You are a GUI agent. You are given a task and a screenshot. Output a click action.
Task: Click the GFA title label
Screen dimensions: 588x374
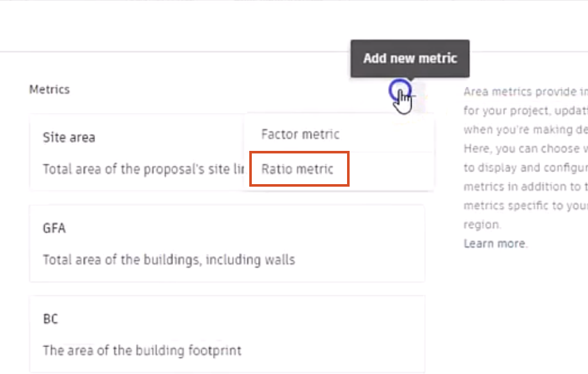54,228
